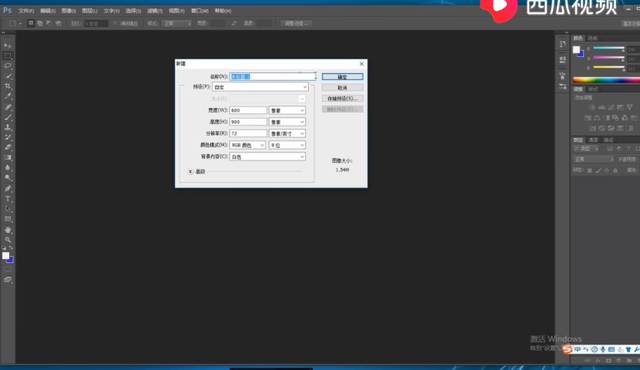Screen dimensions: 640x370
Task: Click Brightness/Contrast adjustment sun icon
Action: (x=592, y=108)
